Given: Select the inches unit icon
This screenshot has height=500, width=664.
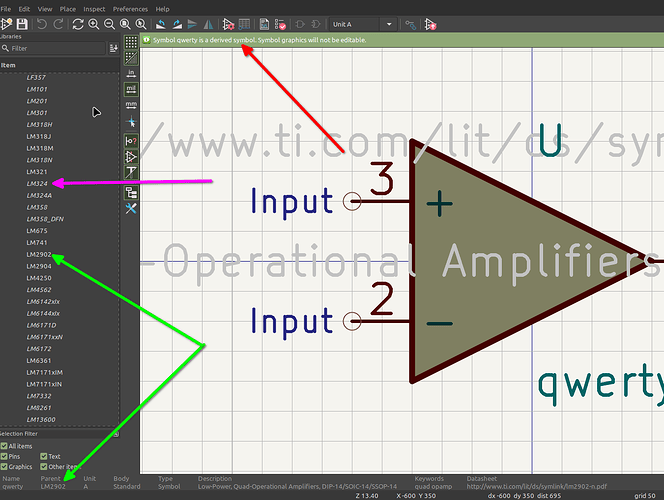Looking at the screenshot, I should tap(131, 72).
